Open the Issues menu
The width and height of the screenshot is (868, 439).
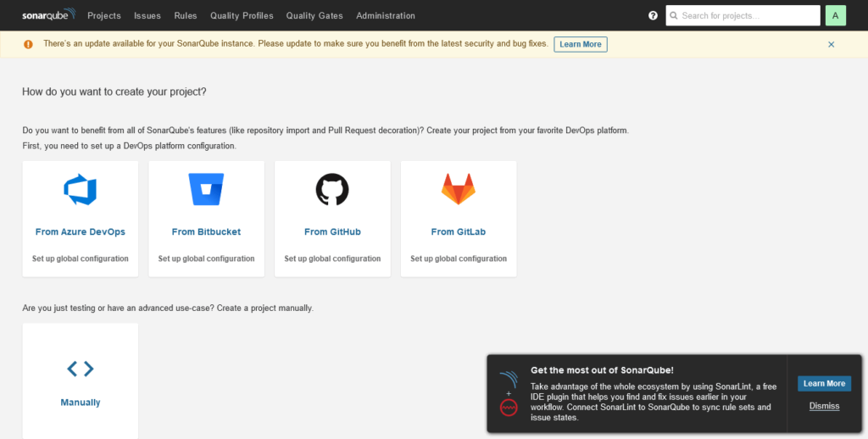coord(147,15)
